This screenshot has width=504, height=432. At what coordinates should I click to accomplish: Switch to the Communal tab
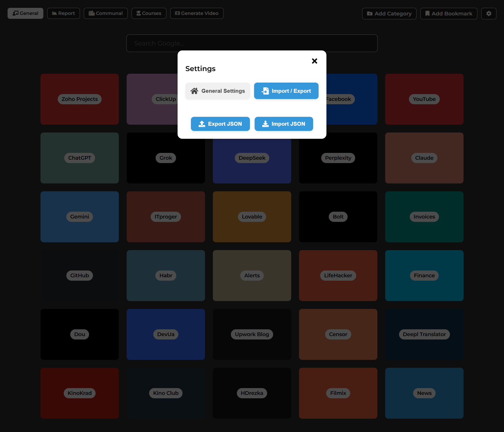pos(106,13)
